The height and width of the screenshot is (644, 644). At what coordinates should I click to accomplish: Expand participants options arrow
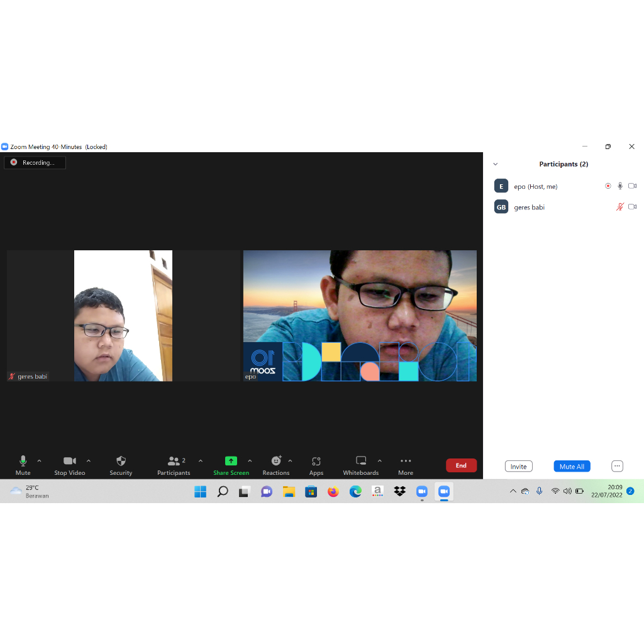[x=201, y=461]
